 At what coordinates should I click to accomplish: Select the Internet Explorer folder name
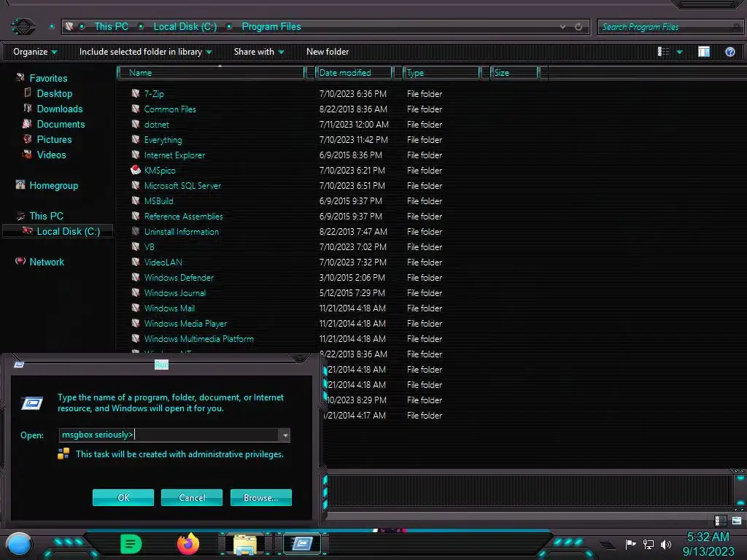coord(174,155)
